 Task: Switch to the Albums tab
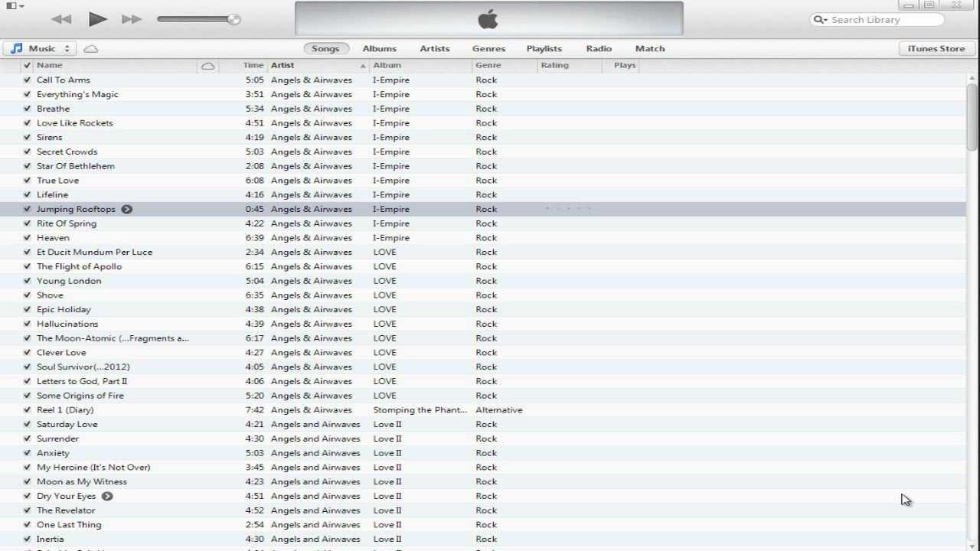(380, 48)
